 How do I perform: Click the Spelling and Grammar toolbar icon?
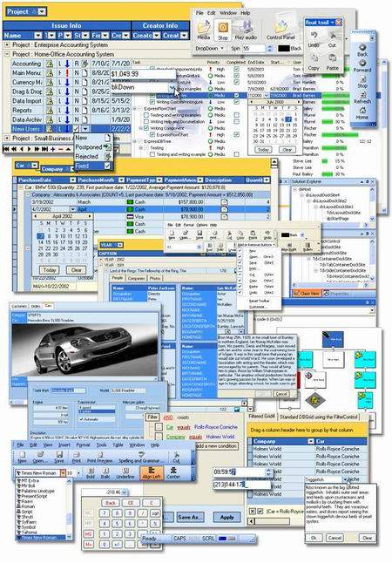[x=141, y=455]
